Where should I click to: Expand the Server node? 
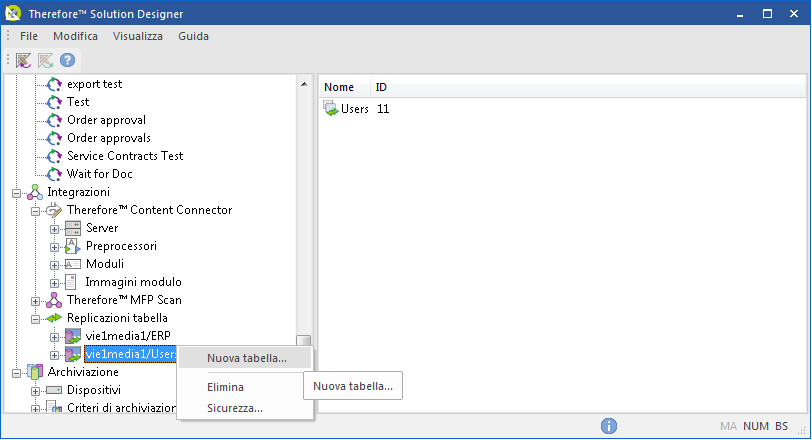[x=54, y=229]
